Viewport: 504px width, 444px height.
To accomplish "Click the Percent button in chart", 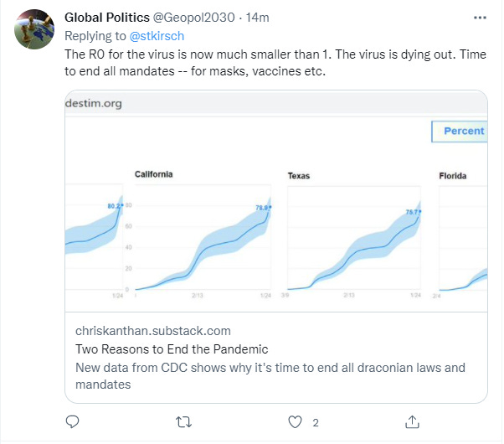I will tap(460, 131).
